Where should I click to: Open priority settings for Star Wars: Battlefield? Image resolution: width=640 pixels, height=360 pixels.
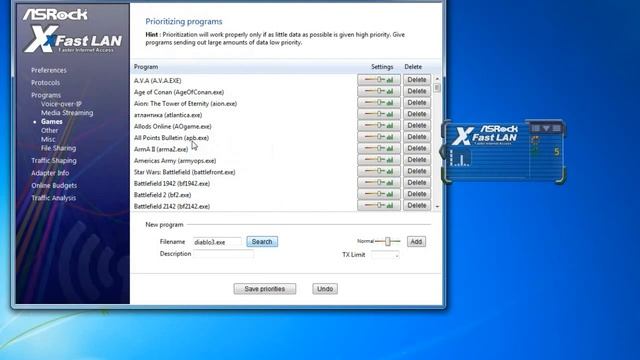click(379, 171)
